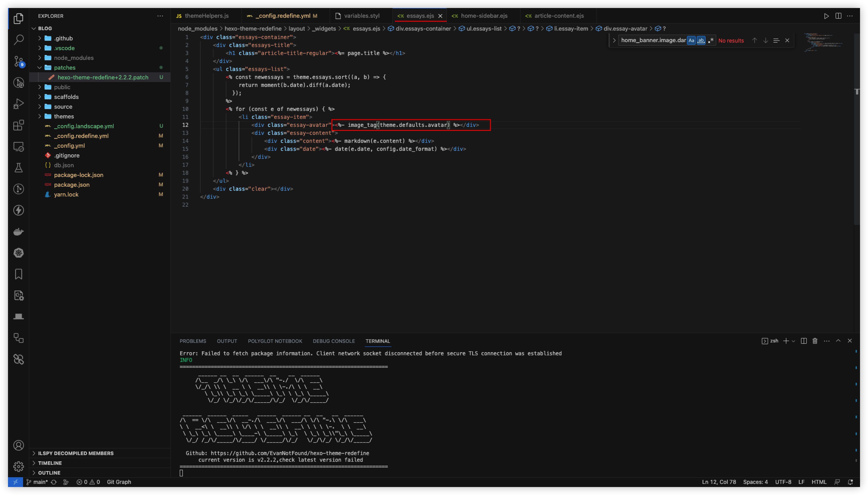Run the active file with the play button
Image resolution: width=868 pixels, height=495 pixels.
(827, 16)
